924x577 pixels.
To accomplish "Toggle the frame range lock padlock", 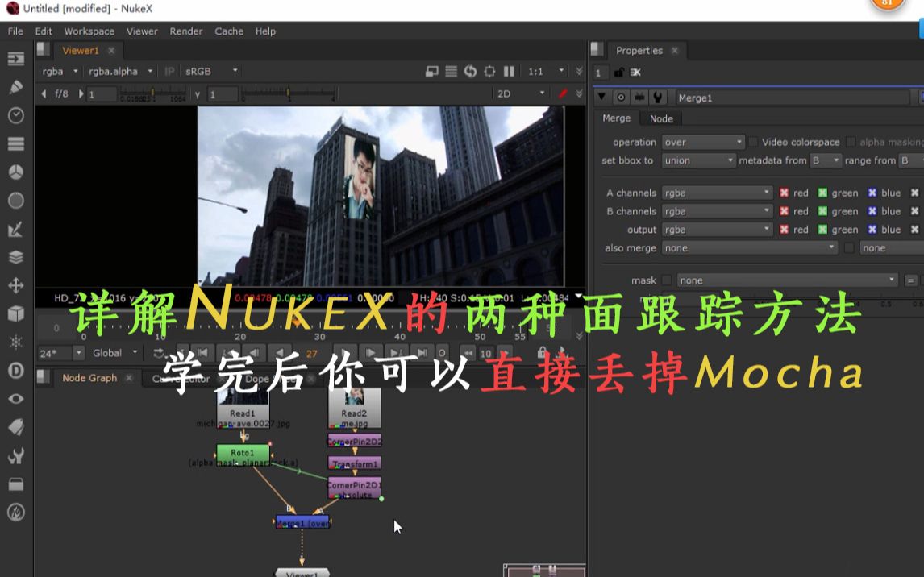I will [x=543, y=352].
